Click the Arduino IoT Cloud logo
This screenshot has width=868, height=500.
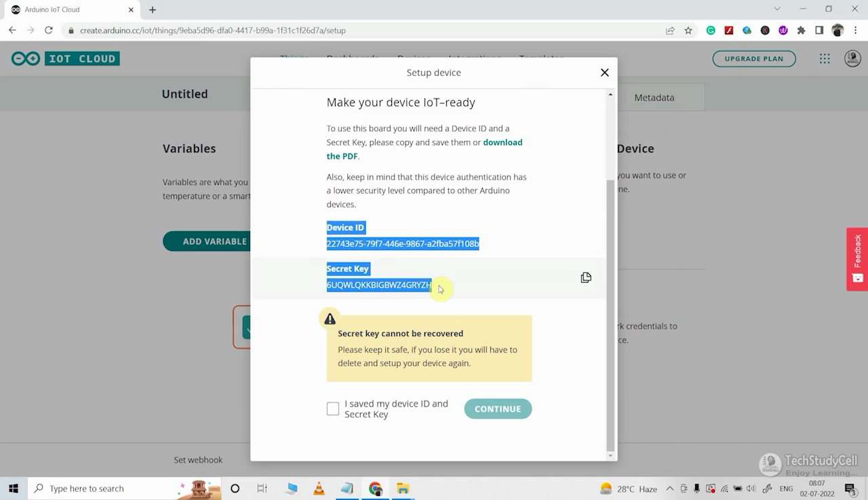point(25,58)
